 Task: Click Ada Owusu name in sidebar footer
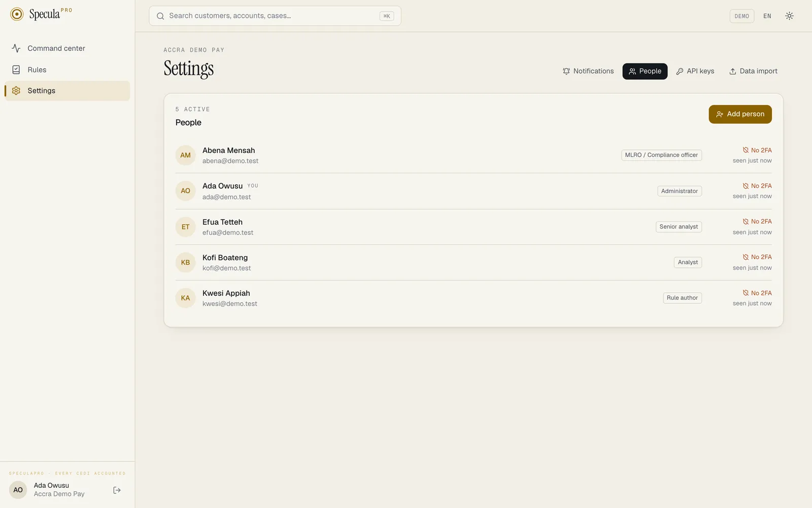(51, 486)
